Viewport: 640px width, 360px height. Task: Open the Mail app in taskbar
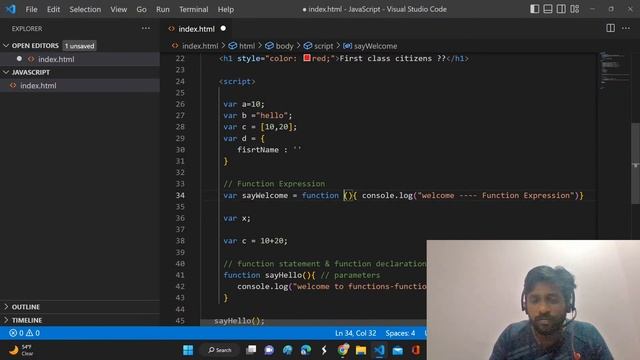tap(398, 350)
